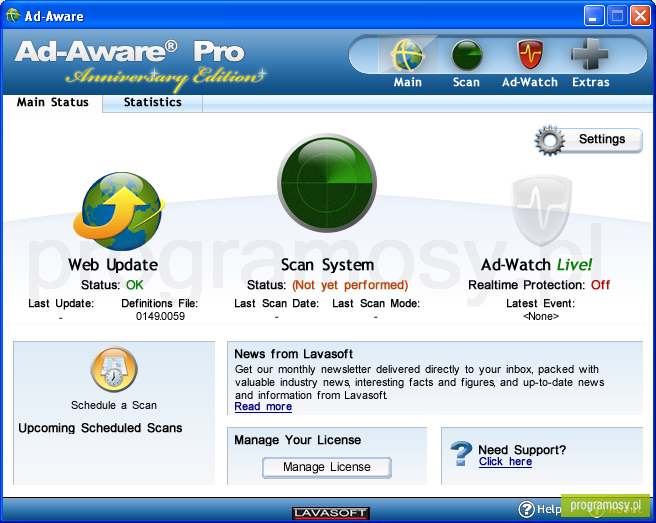Click the definitions file value 0149.0059
The image size is (656, 523).
[160, 316]
